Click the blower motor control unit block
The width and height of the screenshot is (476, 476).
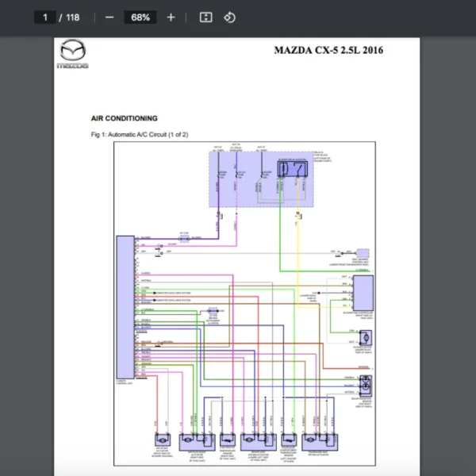point(363,293)
